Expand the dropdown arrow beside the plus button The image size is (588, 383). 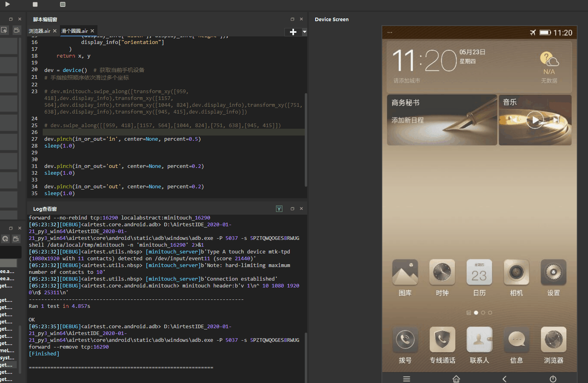pos(304,32)
